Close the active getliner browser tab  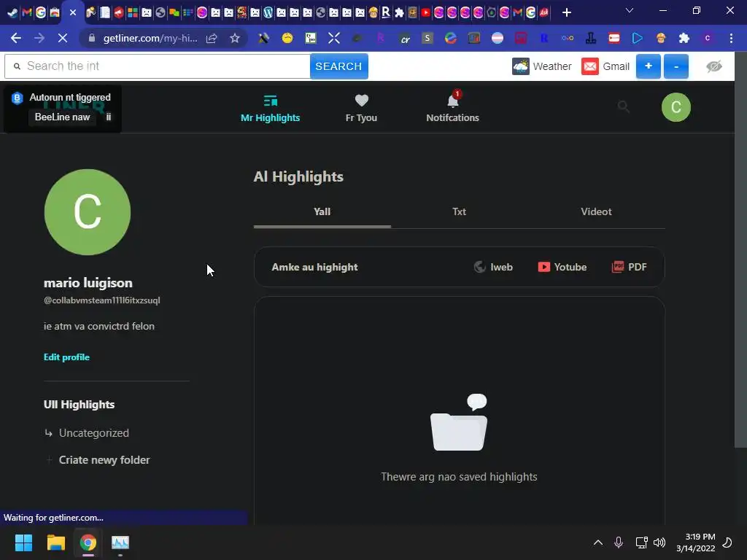(72, 12)
